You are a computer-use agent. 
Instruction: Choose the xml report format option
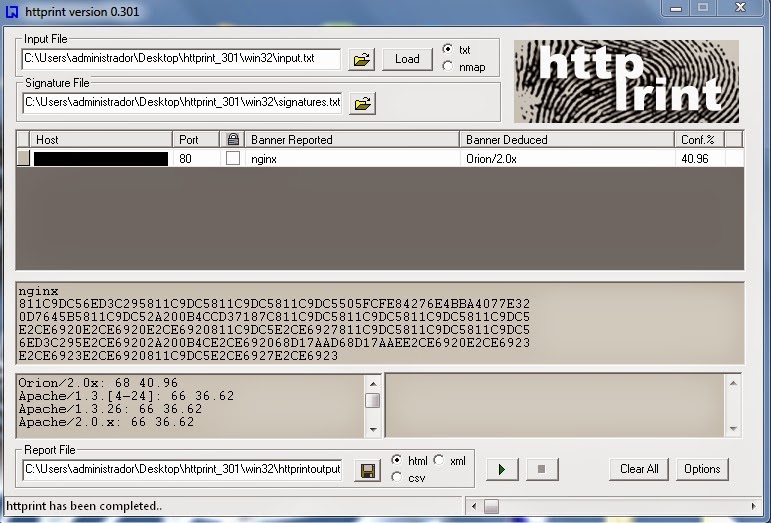pos(439,460)
